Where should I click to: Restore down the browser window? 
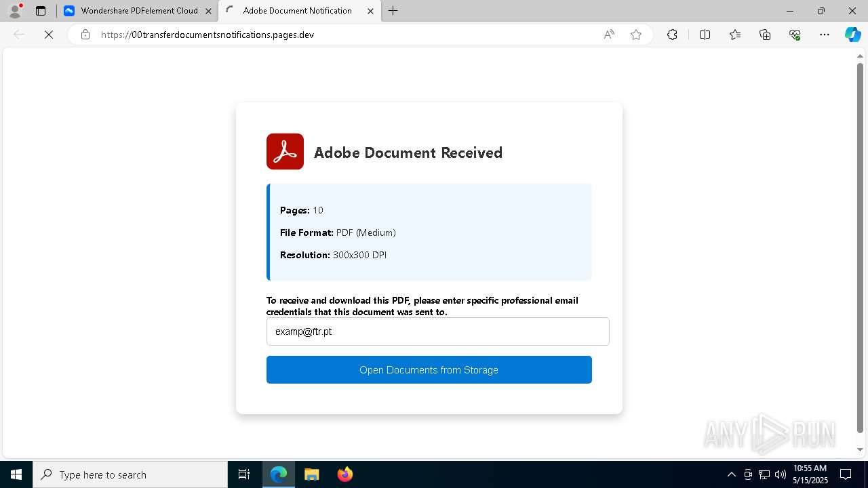click(821, 11)
